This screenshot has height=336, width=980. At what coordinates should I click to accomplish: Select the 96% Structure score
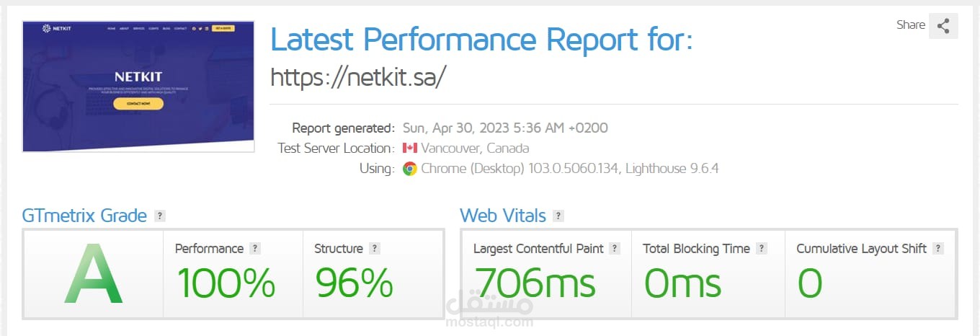point(354,283)
